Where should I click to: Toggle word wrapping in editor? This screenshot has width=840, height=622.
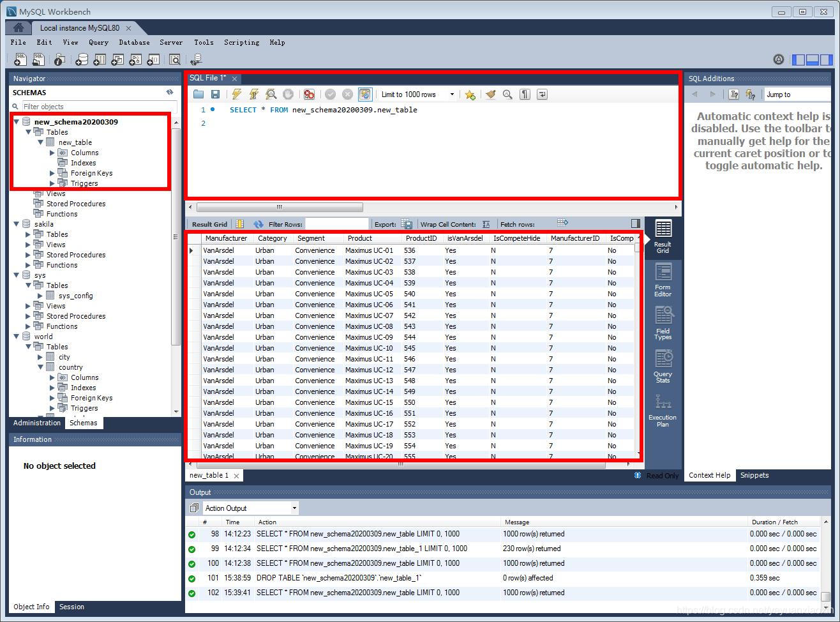point(542,95)
